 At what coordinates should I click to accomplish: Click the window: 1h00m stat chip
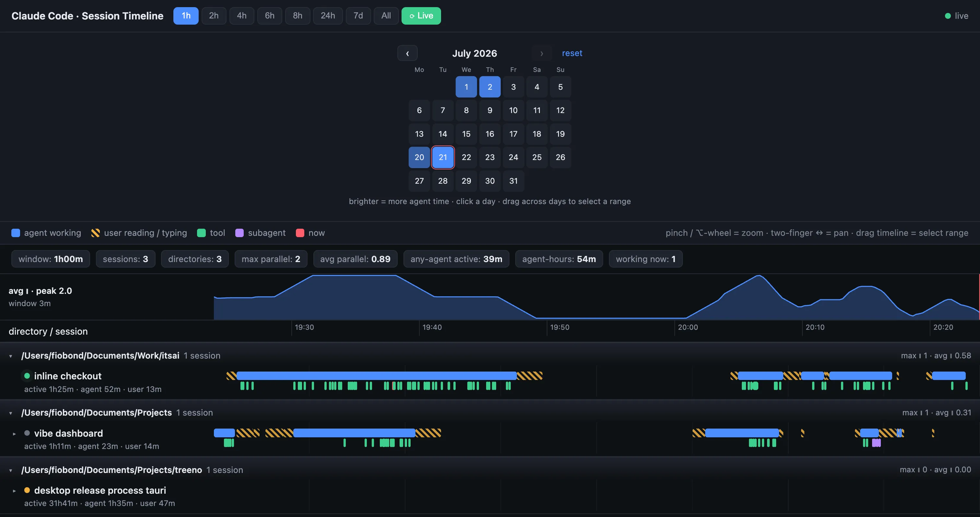coord(51,259)
